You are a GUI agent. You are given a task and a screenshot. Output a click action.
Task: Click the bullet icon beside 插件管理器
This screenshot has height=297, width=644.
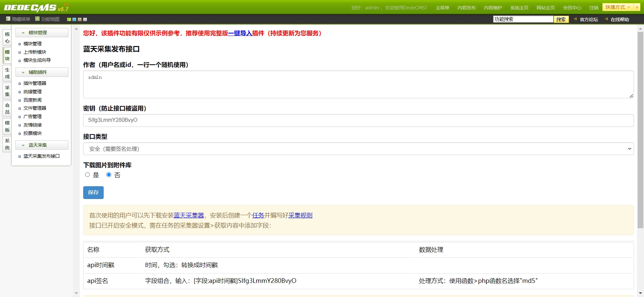point(20,84)
